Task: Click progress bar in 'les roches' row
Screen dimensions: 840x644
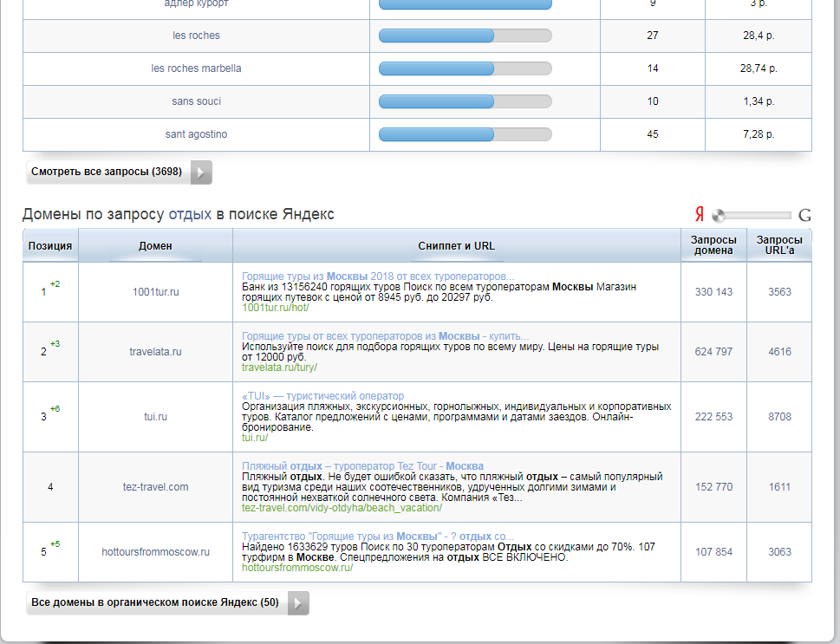Action: [x=465, y=36]
